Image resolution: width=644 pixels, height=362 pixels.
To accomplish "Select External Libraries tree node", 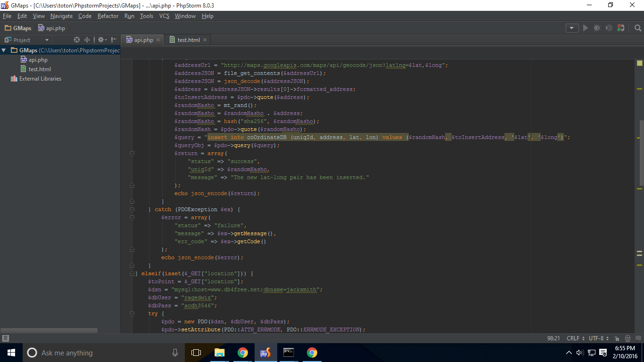I will (x=36, y=79).
